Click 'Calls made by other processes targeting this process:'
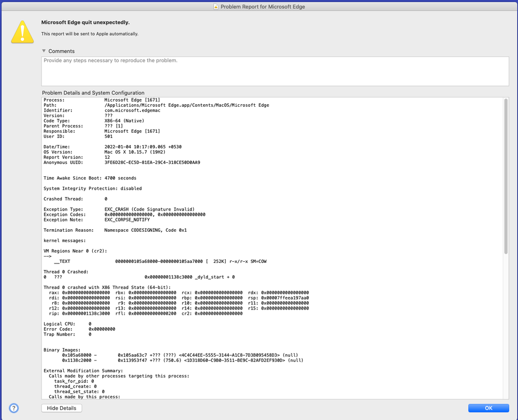 (119, 376)
